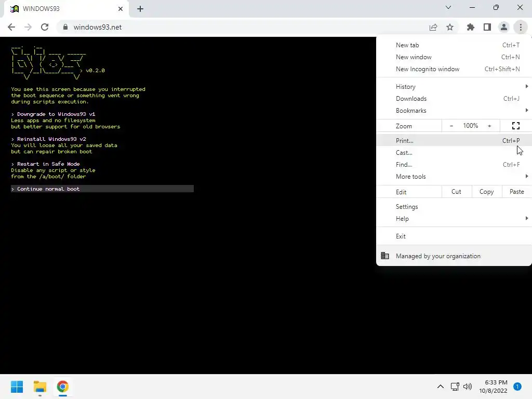Image resolution: width=532 pixels, height=399 pixels.
Task: Select Continue normal boot option
Action: 102,189
